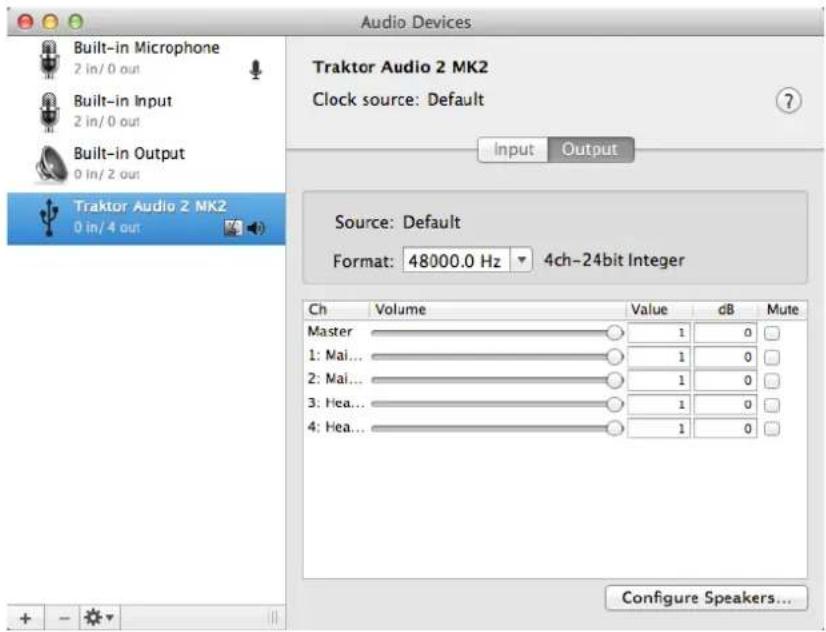Mute channel 1 Main
826x632 pixels.
point(772,357)
